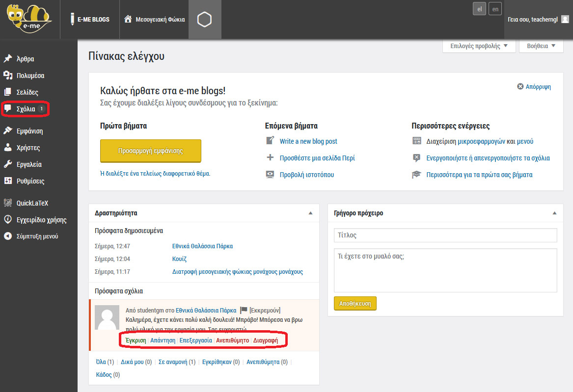Click the brush icon beside Εμφάνιση
573x392 pixels.
8,131
